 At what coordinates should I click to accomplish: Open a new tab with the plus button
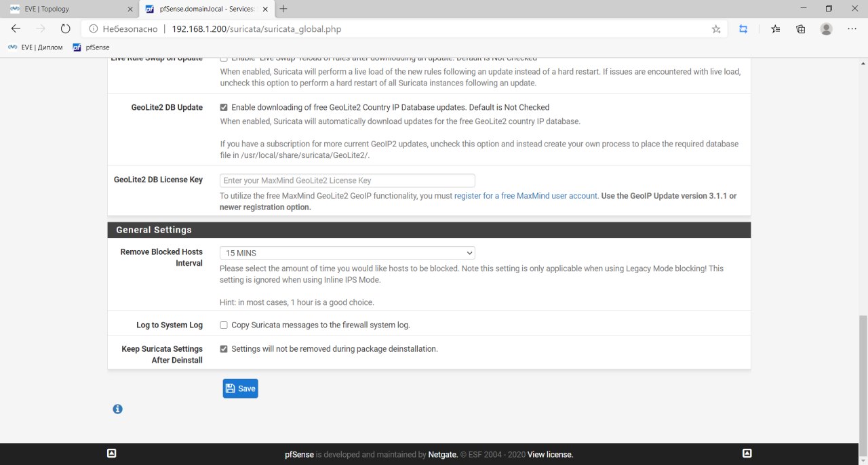(x=283, y=9)
